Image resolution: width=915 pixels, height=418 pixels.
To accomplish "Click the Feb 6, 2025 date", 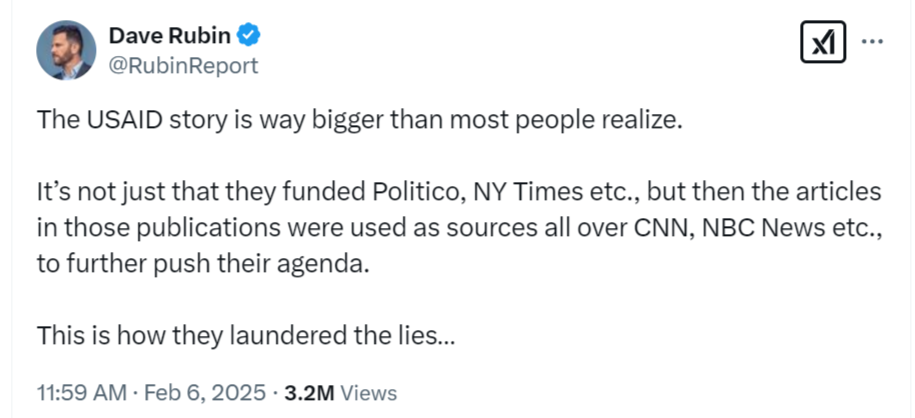I will 204,393.
